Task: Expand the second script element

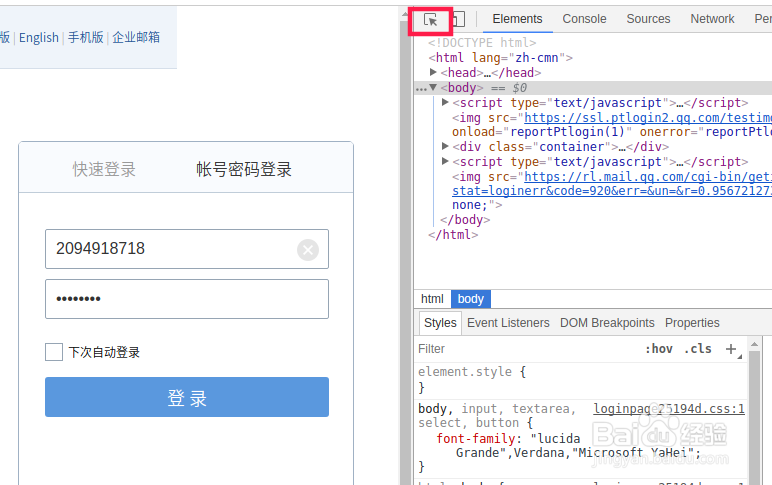Action: pyautogui.click(x=445, y=161)
